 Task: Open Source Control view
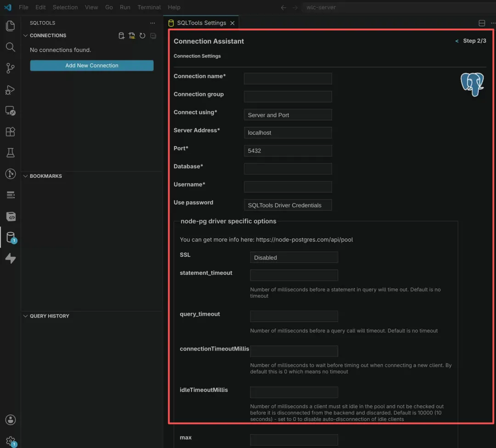[x=10, y=68]
